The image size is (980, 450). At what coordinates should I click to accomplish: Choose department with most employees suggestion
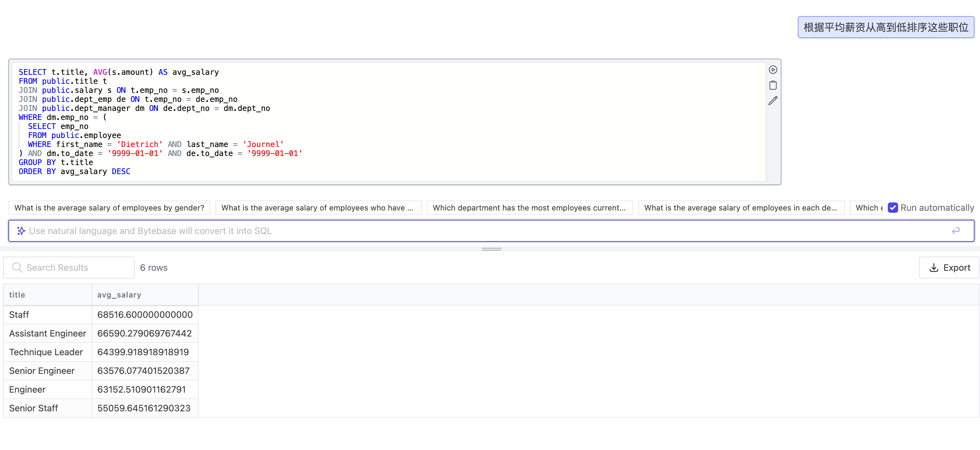pyautogui.click(x=529, y=208)
